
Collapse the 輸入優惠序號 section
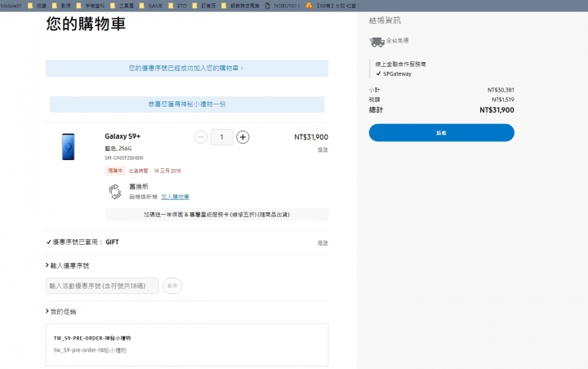(x=68, y=265)
